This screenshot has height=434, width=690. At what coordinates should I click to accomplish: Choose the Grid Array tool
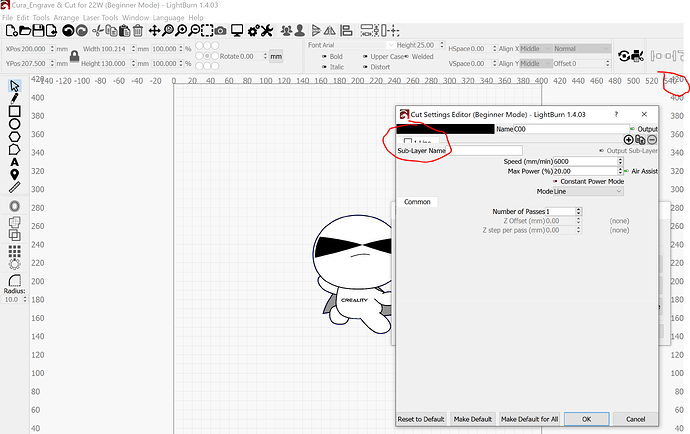(15, 251)
